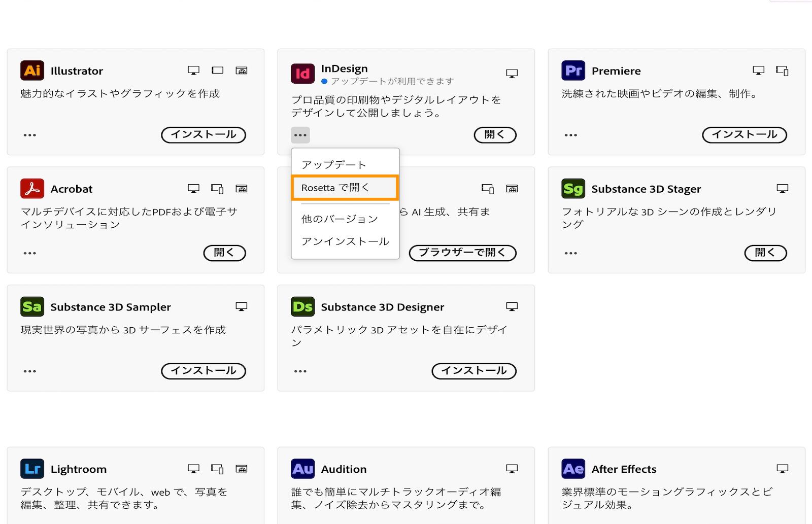Install Substance 3D Sampler
The width and height of the screenshot is (812, 524).
click(204, 371)
